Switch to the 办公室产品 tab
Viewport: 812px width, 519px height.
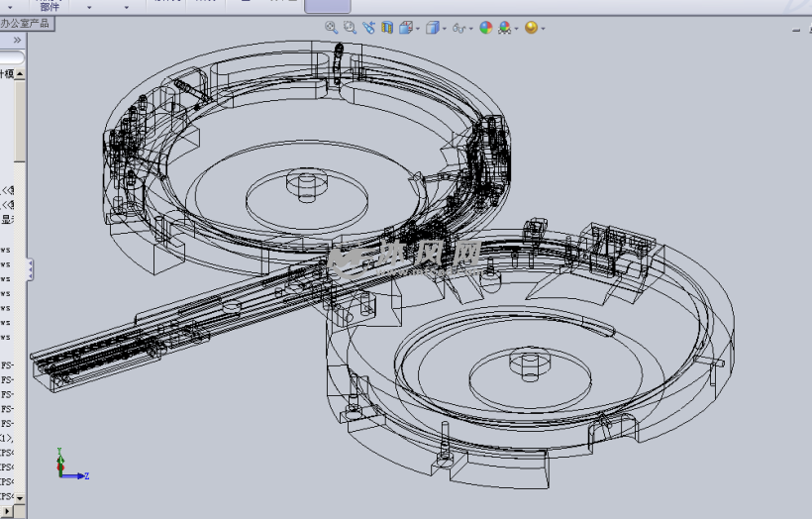(x=25, y=23)
